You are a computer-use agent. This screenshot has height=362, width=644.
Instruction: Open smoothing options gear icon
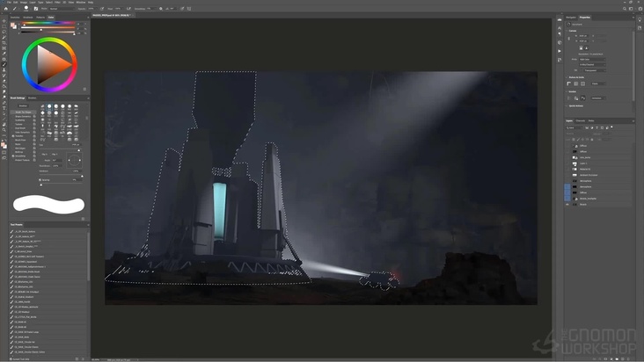coord(161,8)
